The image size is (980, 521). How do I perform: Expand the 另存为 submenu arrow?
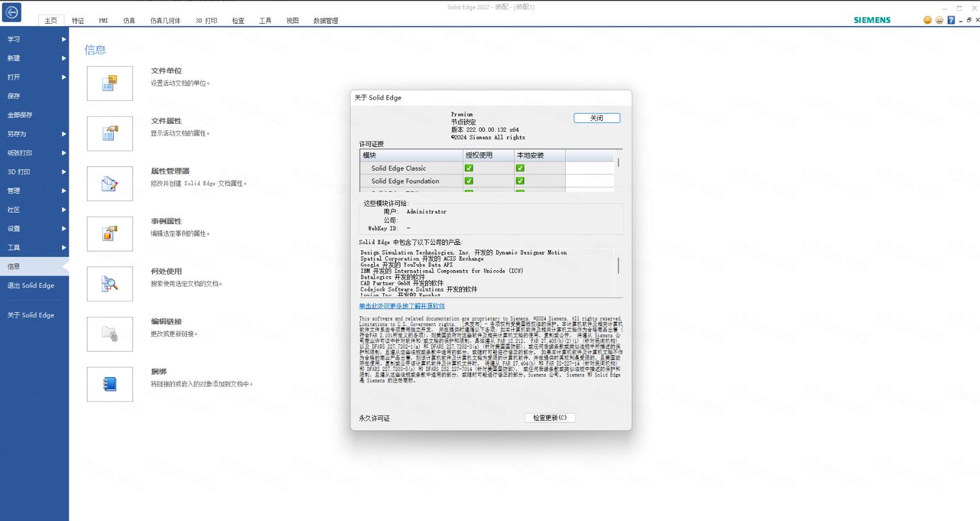pyautogui.click(x=64, y=134)
